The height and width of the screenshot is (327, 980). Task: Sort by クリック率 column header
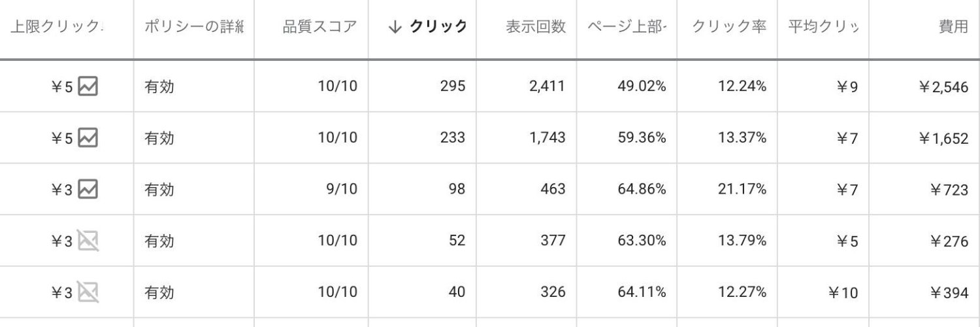coord(729,27)
